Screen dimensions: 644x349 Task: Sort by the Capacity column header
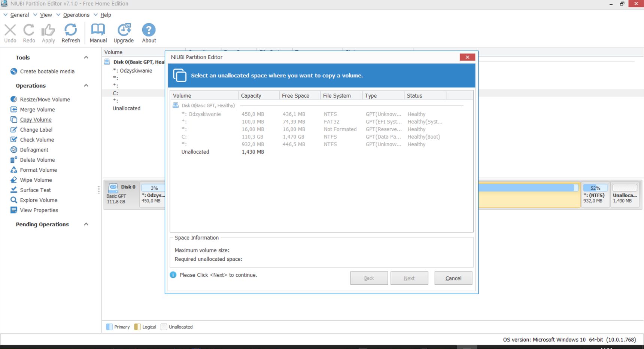tap(259, 96)
